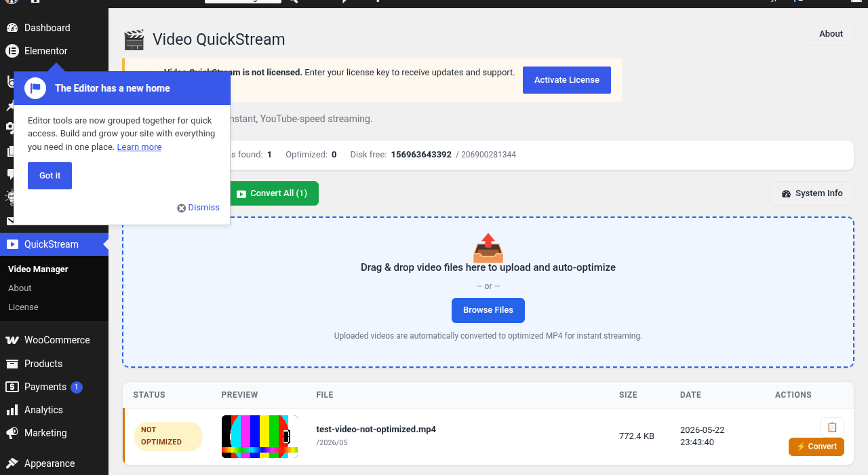Open the About submenu under QuickStream

click(x=20, y=288)
